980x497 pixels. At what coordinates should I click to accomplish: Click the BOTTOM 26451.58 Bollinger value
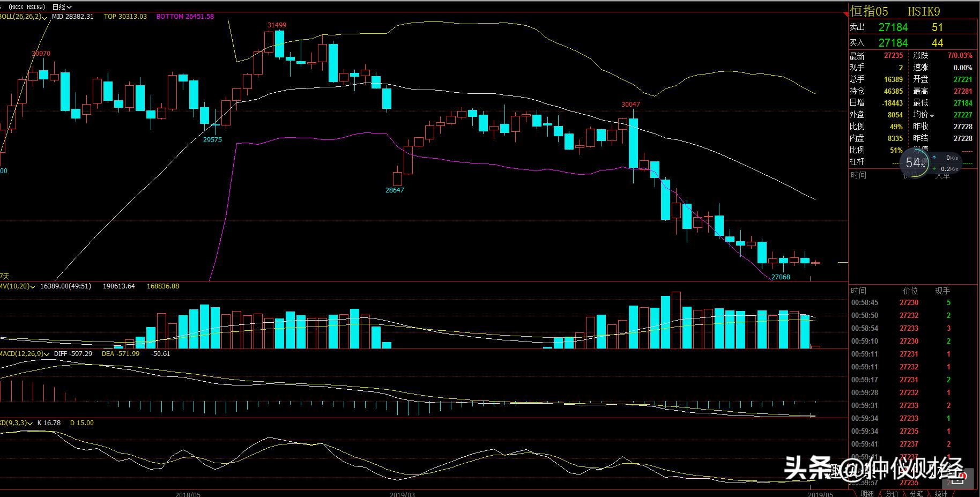pos(185,17)
